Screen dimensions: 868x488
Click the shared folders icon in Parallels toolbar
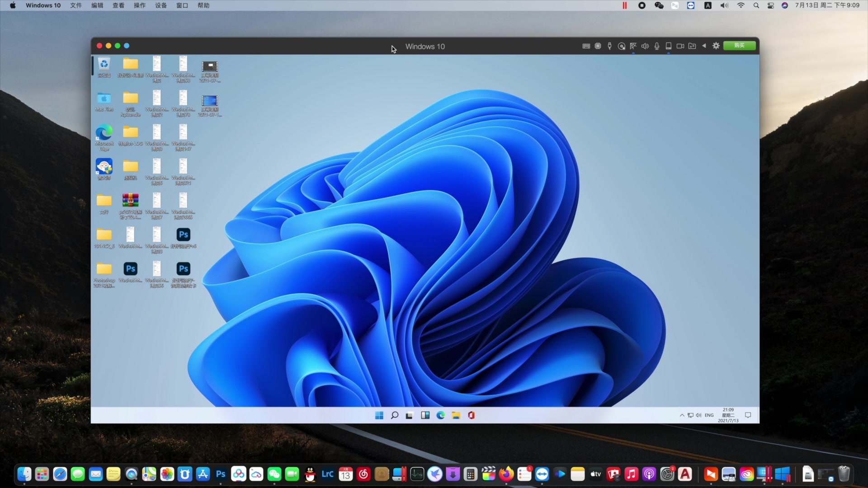click(692, 46)
